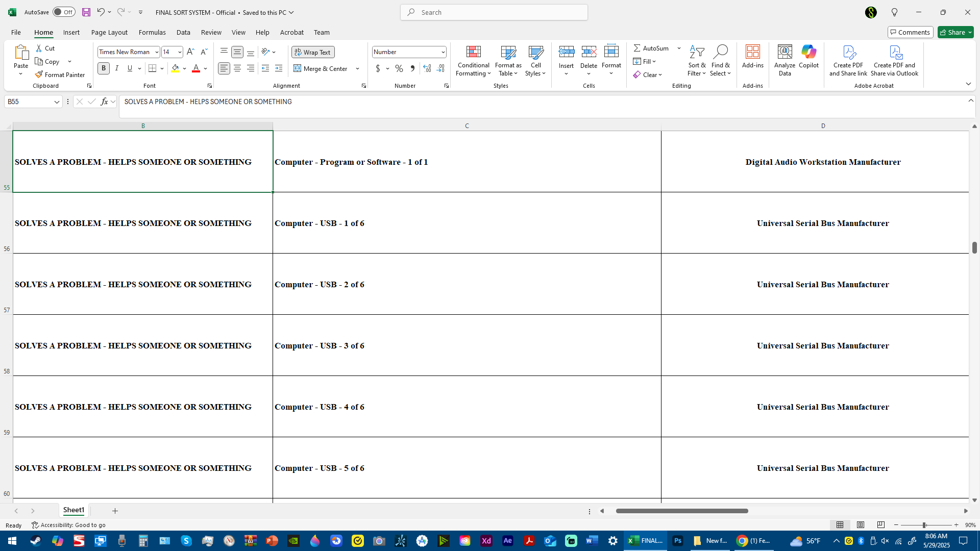Click the Increase Indent icon
This screenshot has width=980, height=551.
pos(278,68)
